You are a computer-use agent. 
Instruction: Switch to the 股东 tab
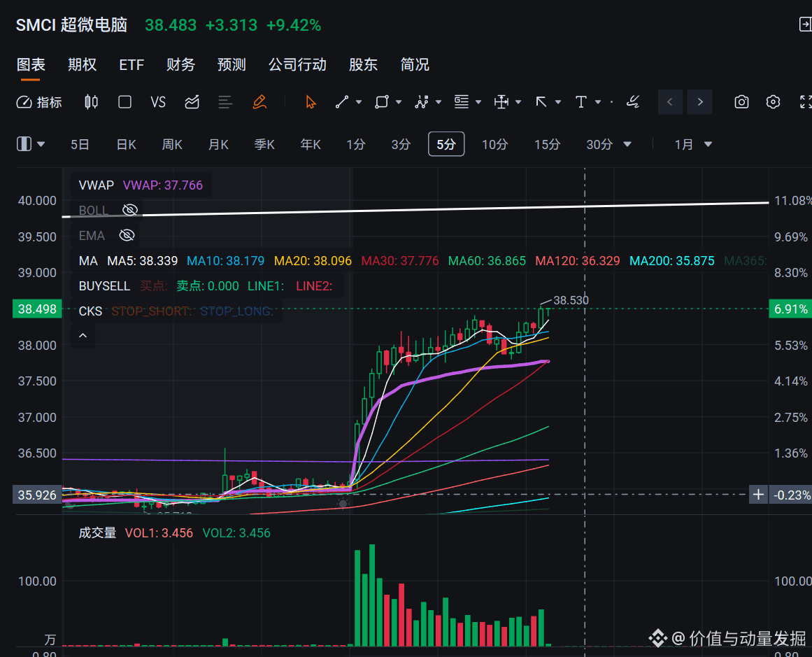363,65
